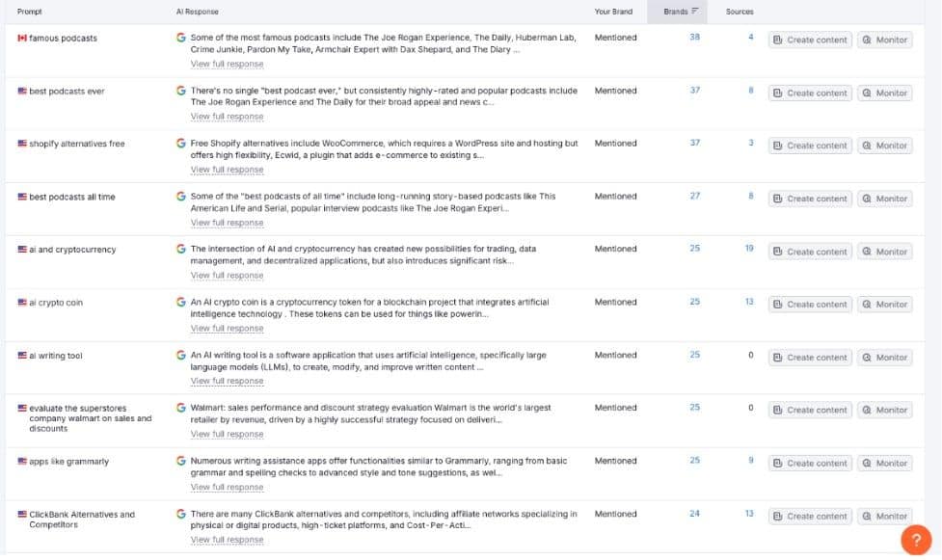Click US flag next to apps like grammarly

22,462
